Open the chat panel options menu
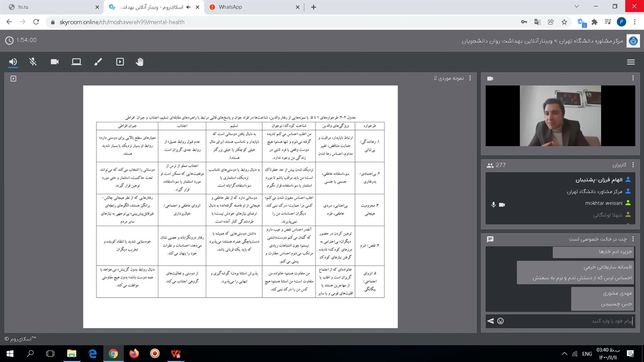The width and height of the screenshot is (644, 362). pyautogui.click(x=633, y=239)
